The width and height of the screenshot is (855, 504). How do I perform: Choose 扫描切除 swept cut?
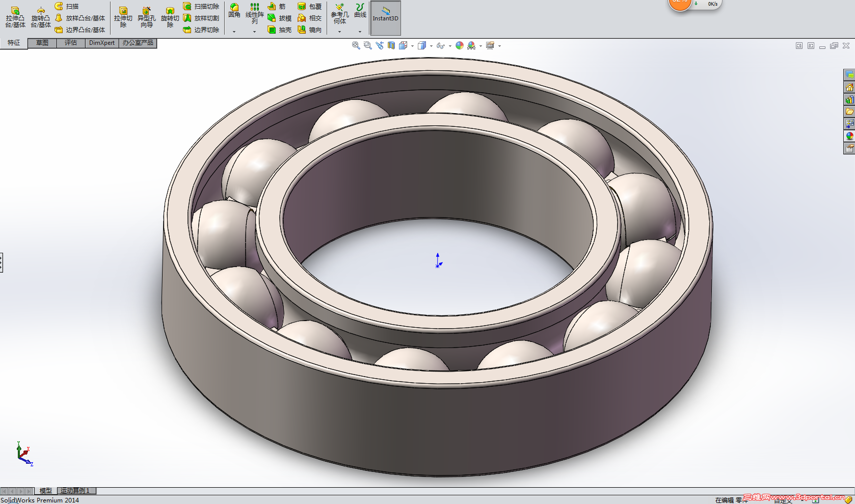click(201, 6)
